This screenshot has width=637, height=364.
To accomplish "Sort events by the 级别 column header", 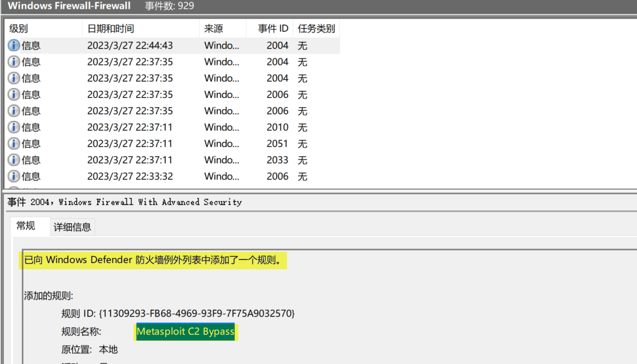I will click(19, 29).
